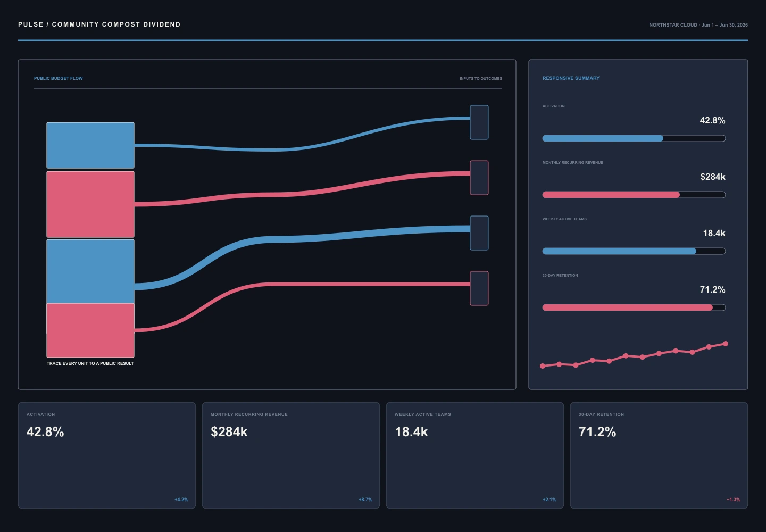This screenshot has width=766, height=532.
Task: Click the Monthly Recurring Revenue progress bar
Action: (x=634, y=195)
